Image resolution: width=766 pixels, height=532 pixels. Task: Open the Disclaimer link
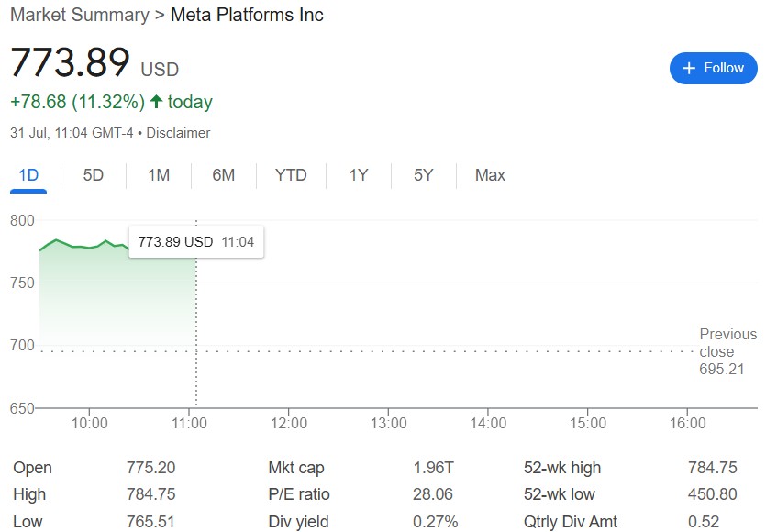point(178,133)
